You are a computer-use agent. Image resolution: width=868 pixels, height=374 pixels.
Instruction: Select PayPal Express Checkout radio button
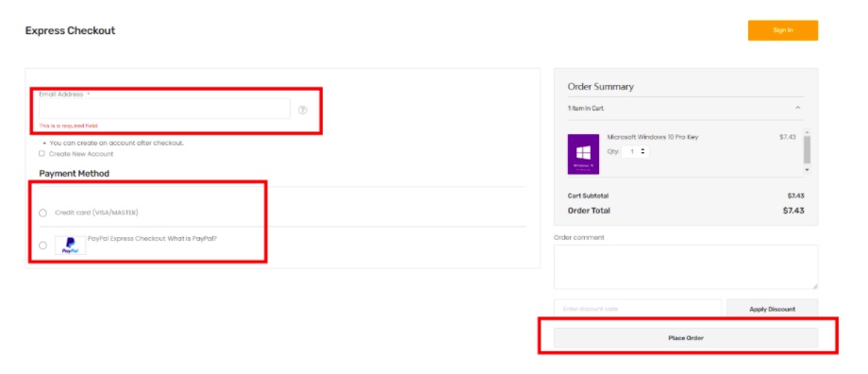(42, 245)
